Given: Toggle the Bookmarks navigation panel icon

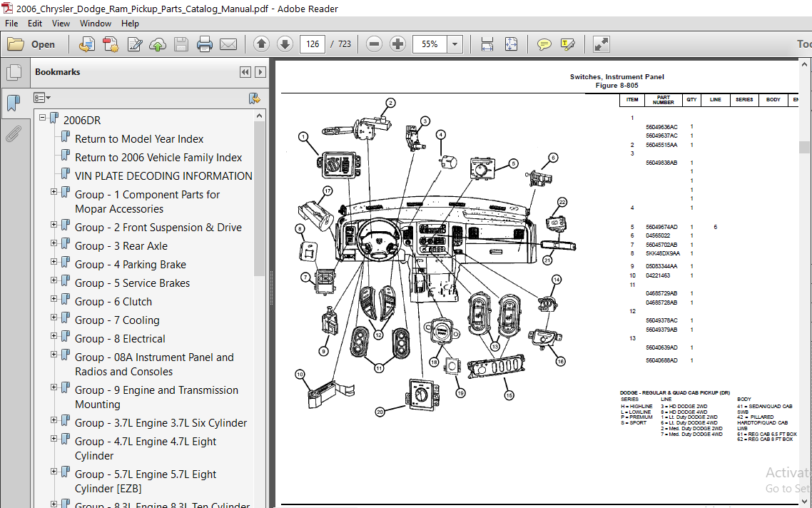Looking at the screenshot, I should tap(14, 103).
